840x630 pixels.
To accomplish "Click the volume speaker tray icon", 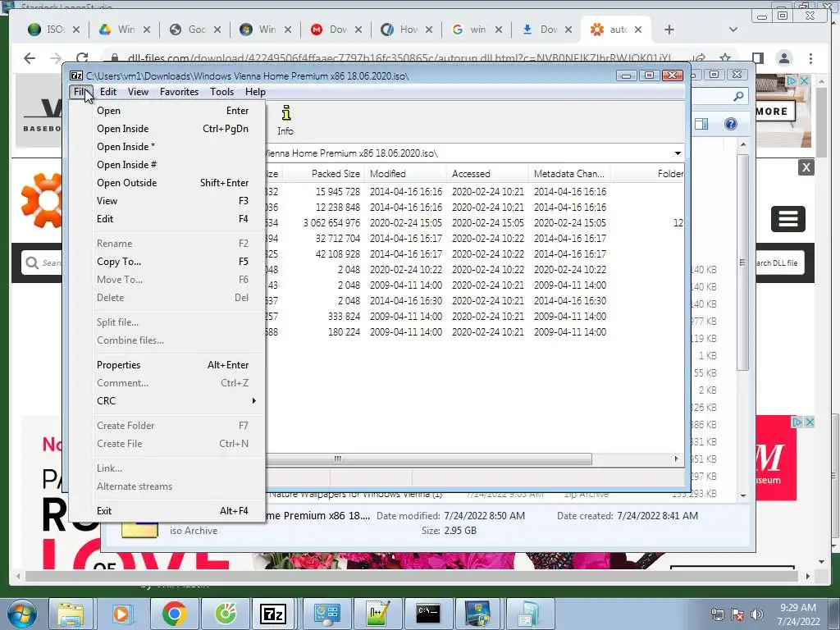I will (757, 614).
